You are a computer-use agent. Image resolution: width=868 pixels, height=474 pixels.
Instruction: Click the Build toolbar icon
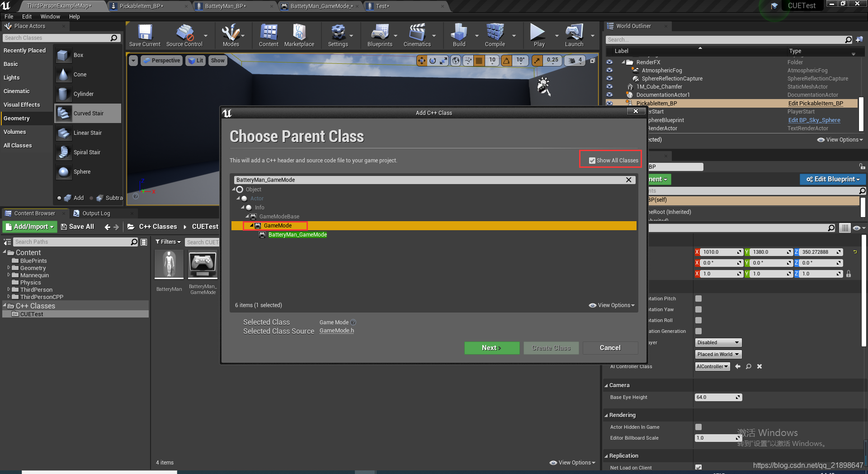459,35
